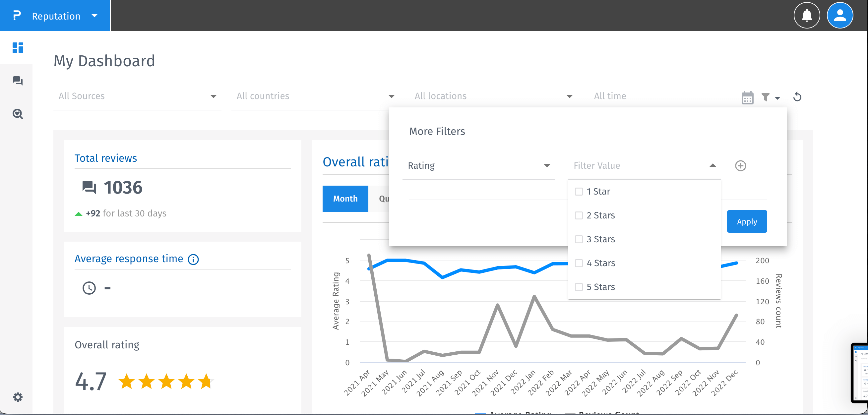Screen dimensions: 868x415
Task: Open the user profile avatar menu
Action: (839, 16)
